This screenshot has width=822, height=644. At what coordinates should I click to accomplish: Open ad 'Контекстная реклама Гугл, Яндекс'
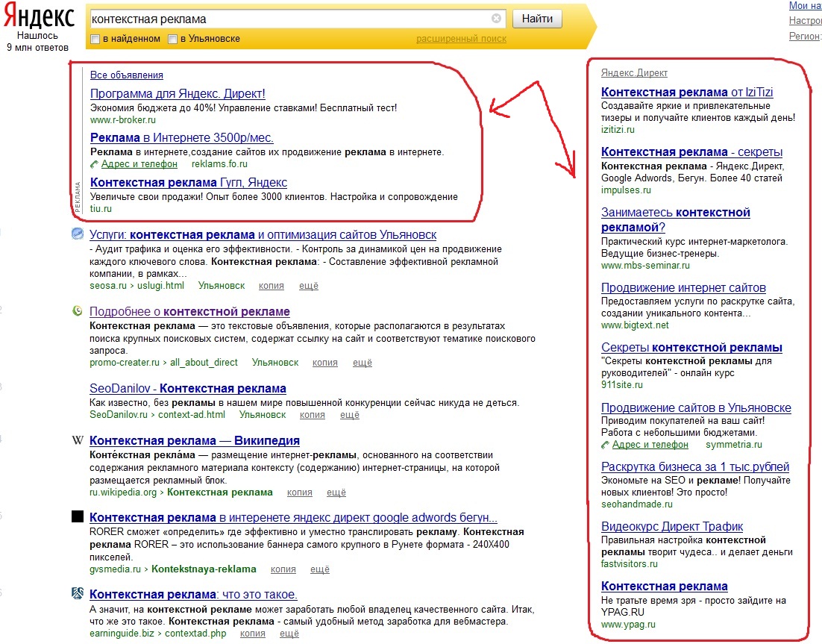[189, 183]
